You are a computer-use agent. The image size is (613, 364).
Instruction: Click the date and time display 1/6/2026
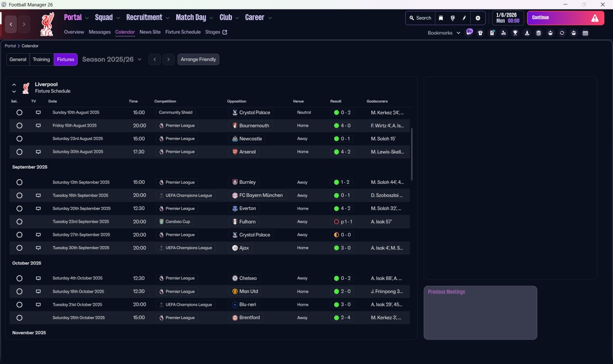coord(508,18)
